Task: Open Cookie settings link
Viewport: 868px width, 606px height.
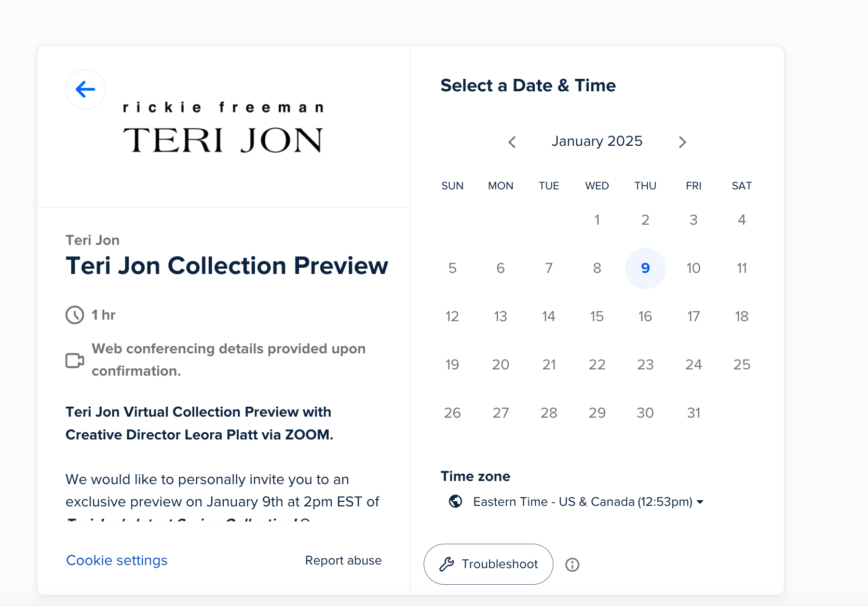Action: click(x=117, y=560)
